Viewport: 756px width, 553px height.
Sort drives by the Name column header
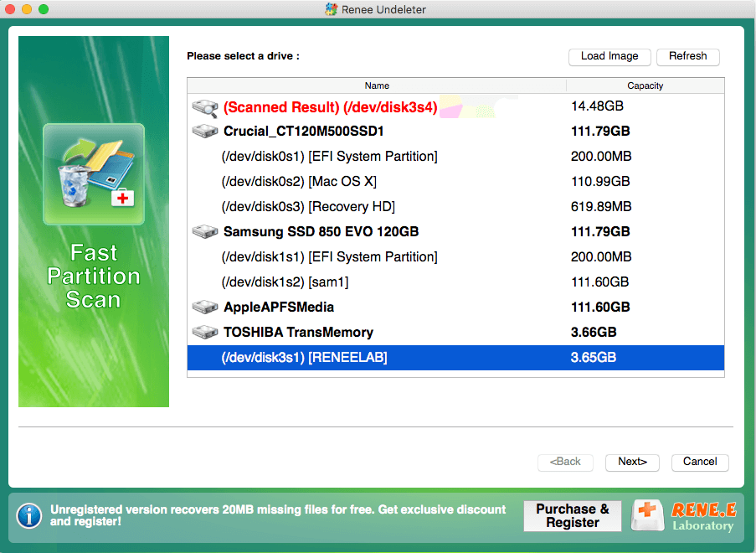pos(377,85)
